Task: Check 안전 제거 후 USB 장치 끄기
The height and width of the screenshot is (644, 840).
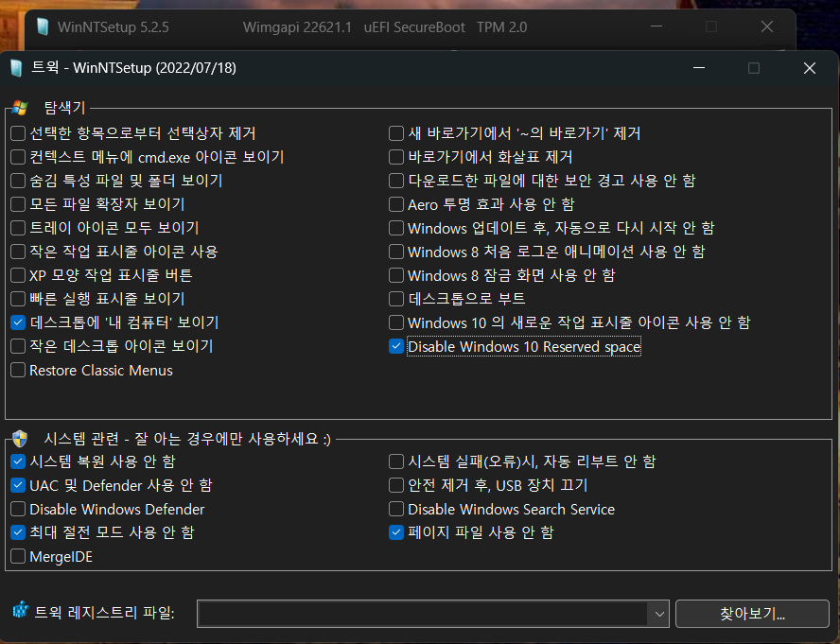Action: [396, 485]
